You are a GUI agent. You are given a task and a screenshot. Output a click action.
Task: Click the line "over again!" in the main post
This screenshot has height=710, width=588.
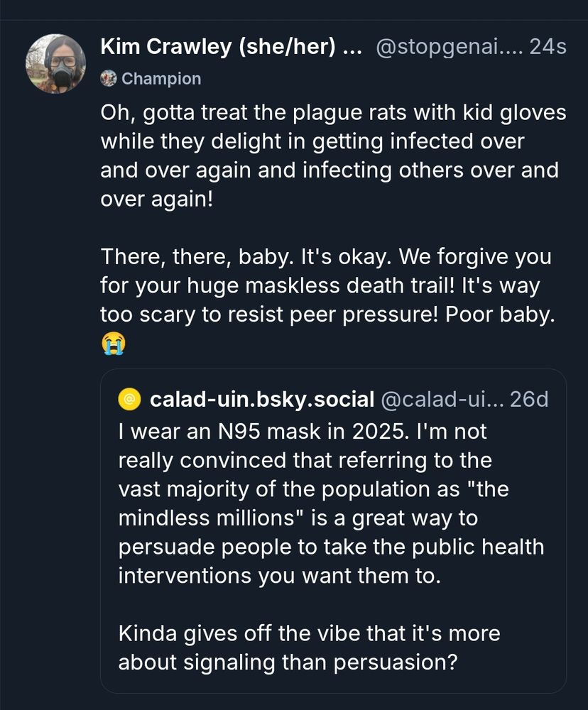click(x=156, y=199)
